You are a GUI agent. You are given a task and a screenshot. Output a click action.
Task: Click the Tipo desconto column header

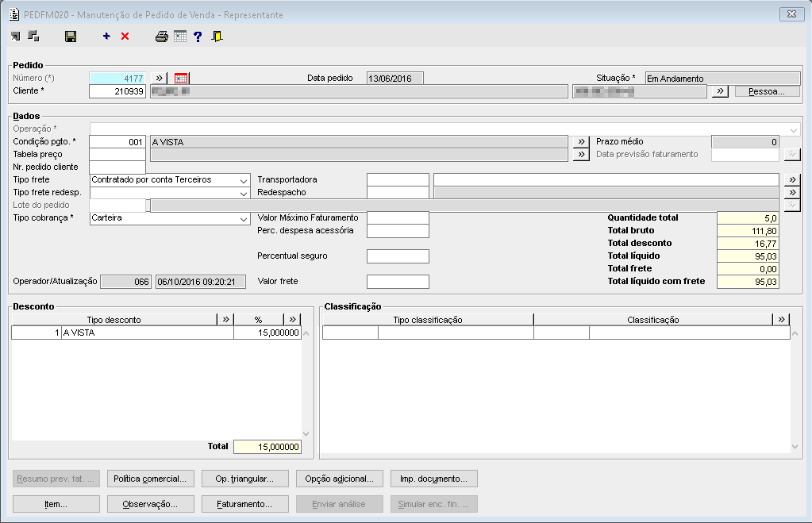[114, 320]
